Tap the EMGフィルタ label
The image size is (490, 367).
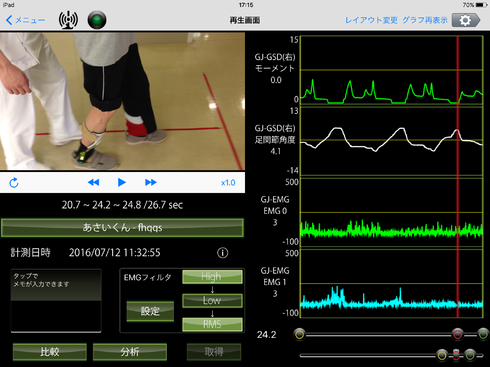pos(147,277)
